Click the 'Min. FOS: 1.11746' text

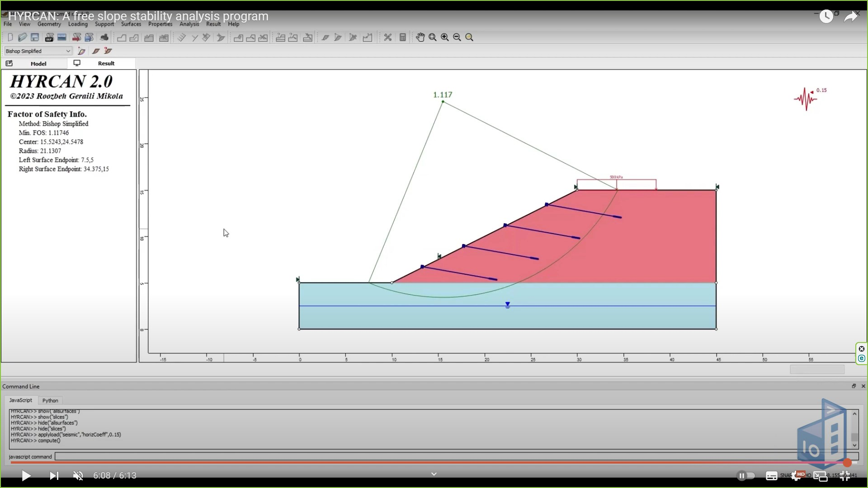point(44,133)
